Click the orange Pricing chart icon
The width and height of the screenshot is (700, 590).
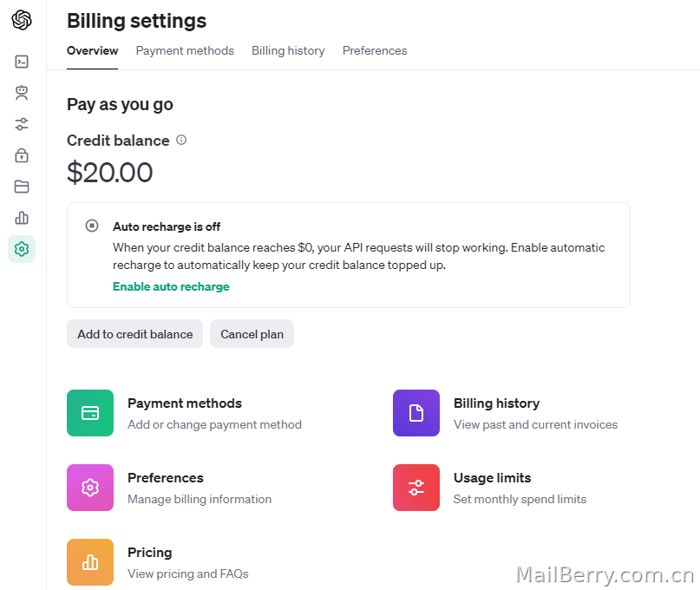pos(90,562)
